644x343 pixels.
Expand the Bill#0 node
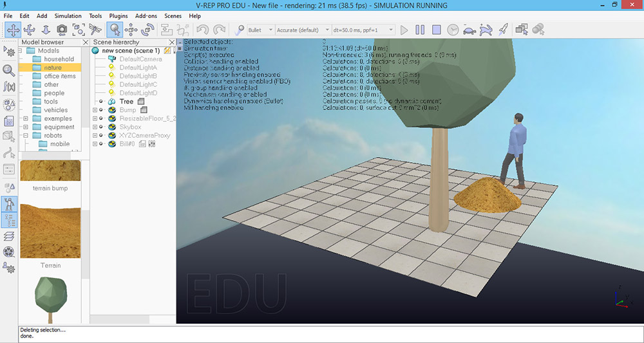[x=95, y=144]
